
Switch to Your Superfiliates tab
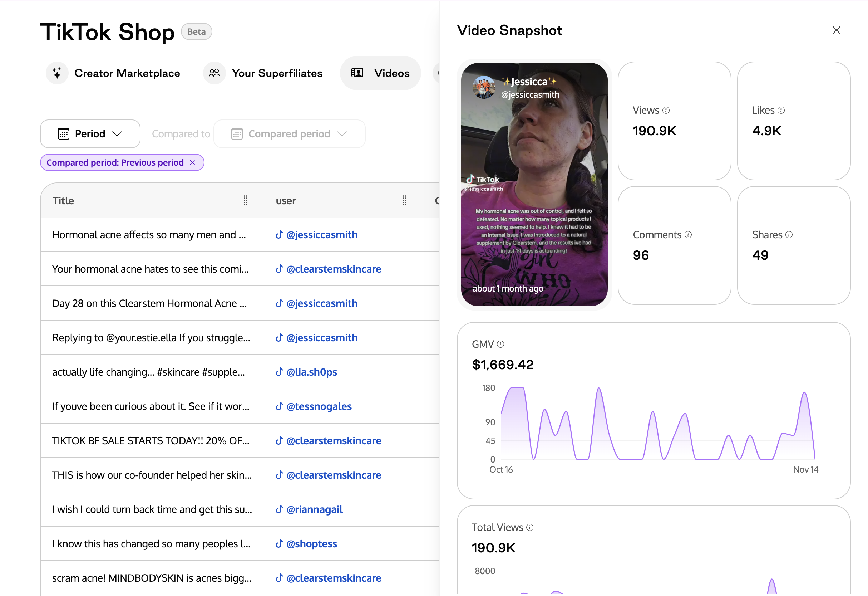[263, 73]
